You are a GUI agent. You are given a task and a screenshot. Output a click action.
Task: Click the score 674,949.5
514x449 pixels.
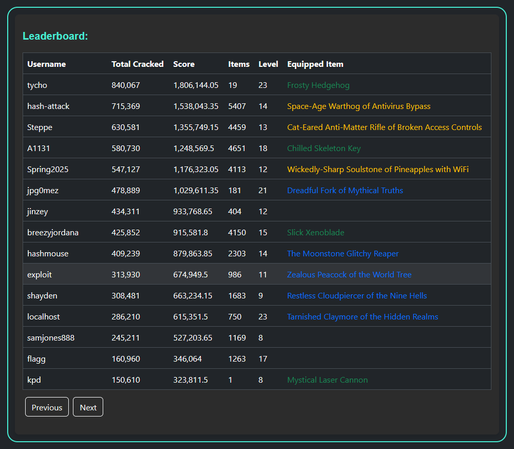click(190, 275)
